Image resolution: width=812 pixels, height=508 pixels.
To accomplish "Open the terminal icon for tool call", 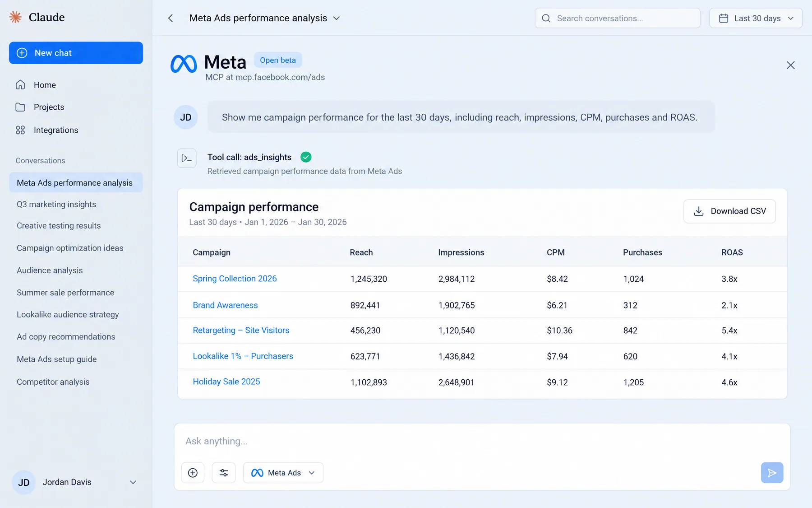I will pyautogui.click(x=187, y=158).
